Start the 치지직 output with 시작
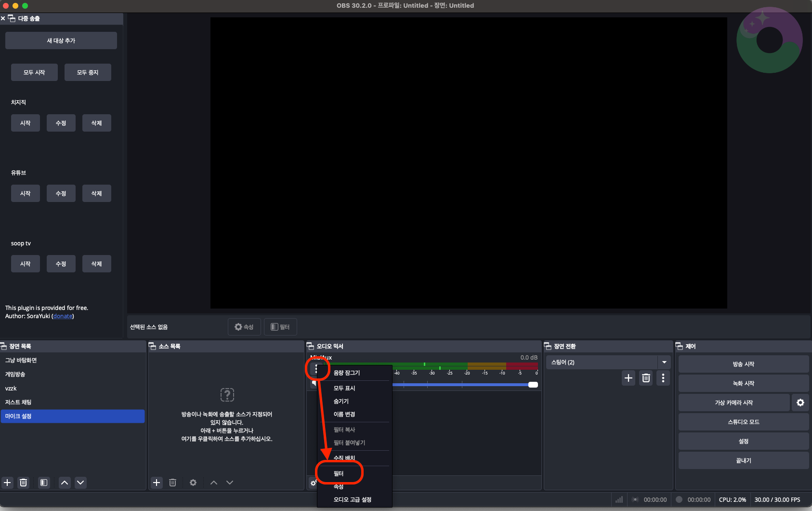 26,123
